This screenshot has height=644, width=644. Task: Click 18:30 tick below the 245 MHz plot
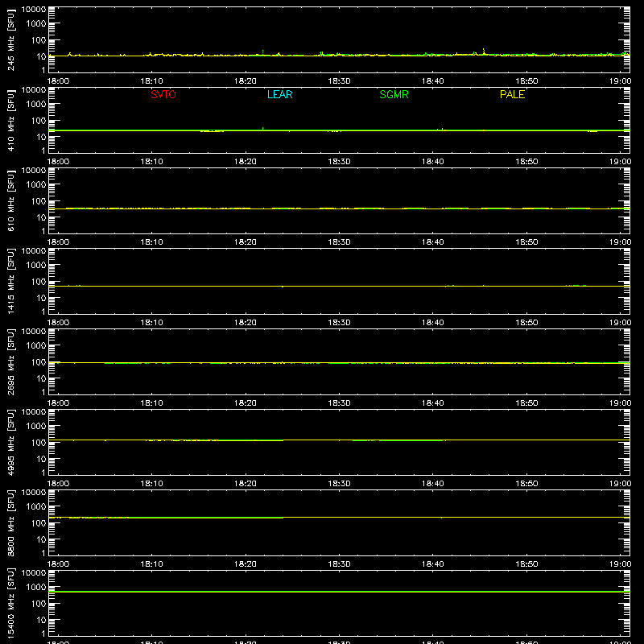(339, 81)
